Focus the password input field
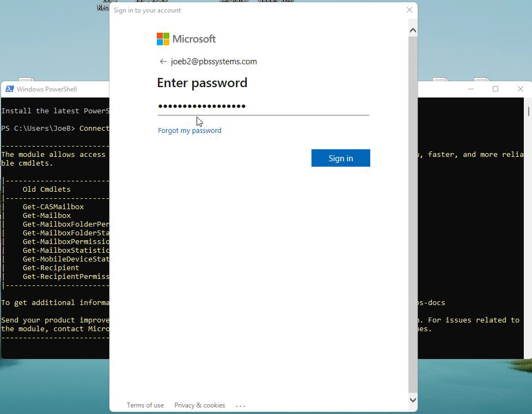 coord(263,106)
